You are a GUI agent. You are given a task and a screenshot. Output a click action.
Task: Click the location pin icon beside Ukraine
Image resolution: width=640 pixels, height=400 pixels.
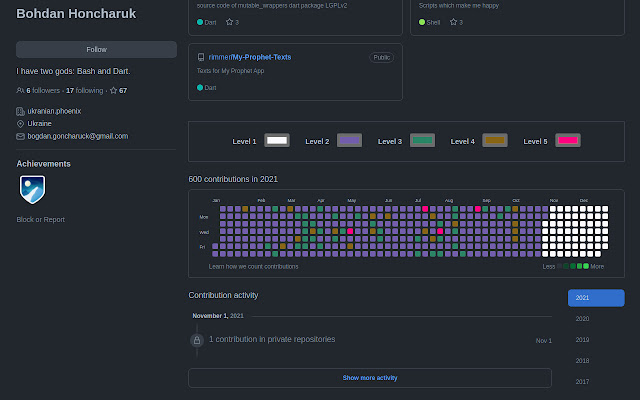(x=21, y=123)
